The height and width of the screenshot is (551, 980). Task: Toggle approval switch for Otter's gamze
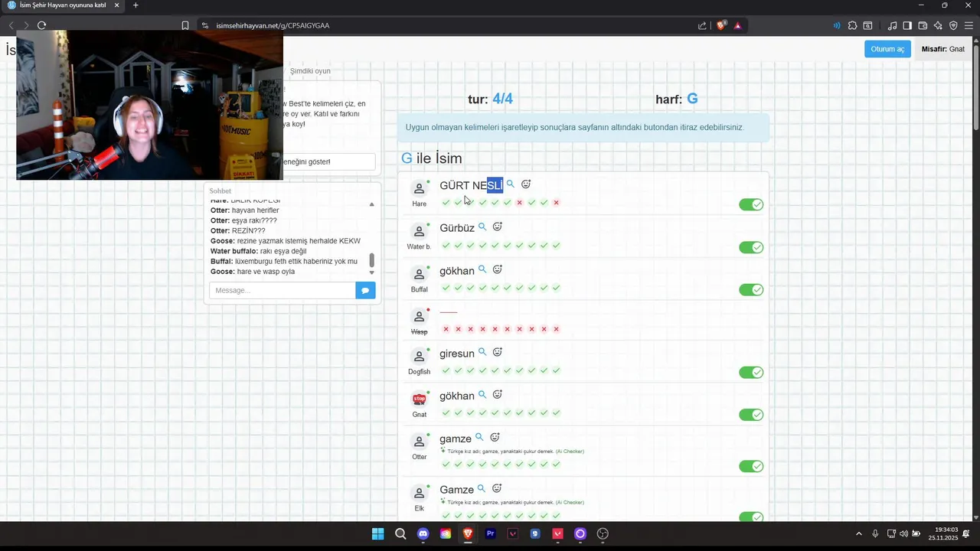pos(751,466)
